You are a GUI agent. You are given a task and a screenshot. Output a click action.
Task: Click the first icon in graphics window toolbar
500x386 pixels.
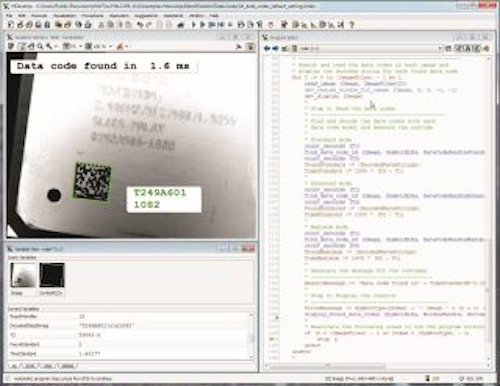pyautogui.click(x=11, y=47)
